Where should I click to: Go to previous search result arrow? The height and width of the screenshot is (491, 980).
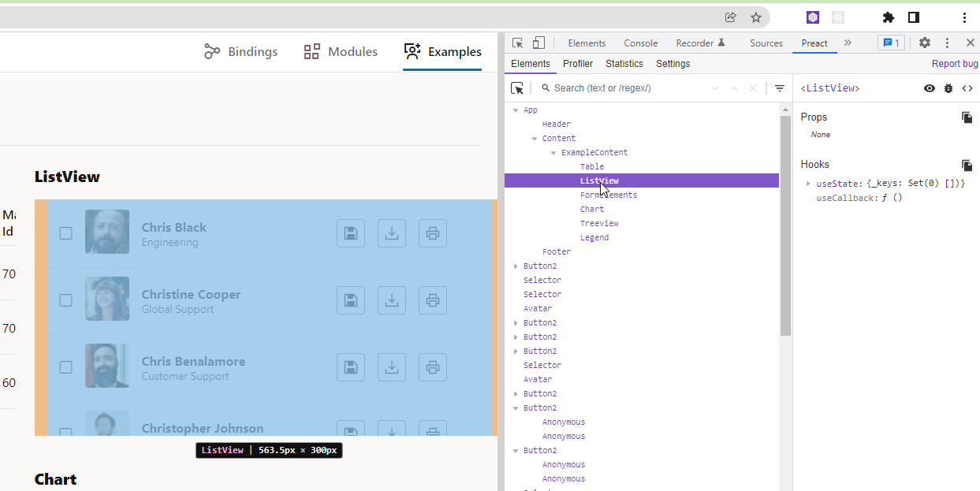pyautogui.click(x=734, y=88)
